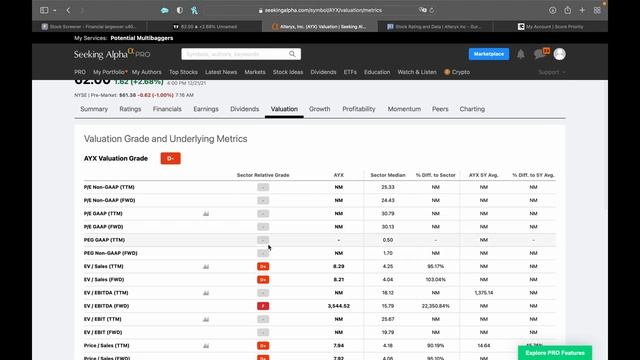The image size is (640, 360).
Task: Click the Seeking Alpha PRO logo
Action: 112,54
